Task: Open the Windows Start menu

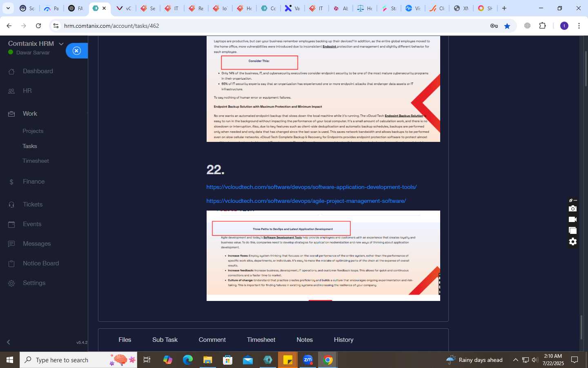Action: point(10,360)
